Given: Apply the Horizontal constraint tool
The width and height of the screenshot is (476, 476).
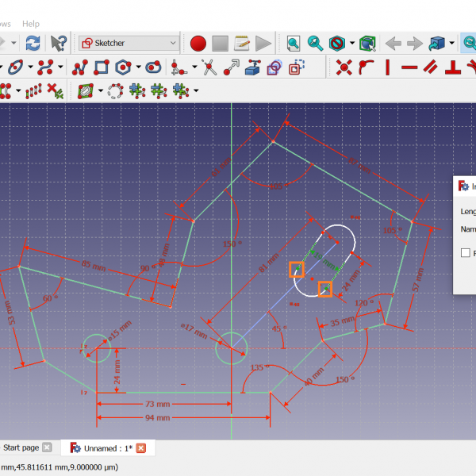Looking at the screenshot, I should pos(409,67).
